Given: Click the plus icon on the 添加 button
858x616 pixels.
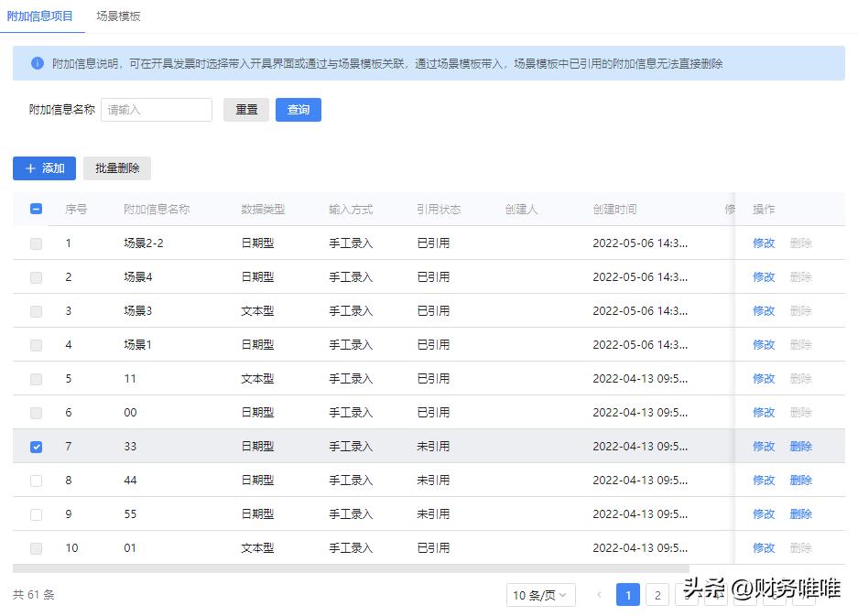Looking at the screenshot, I should [x=29, y=168].
